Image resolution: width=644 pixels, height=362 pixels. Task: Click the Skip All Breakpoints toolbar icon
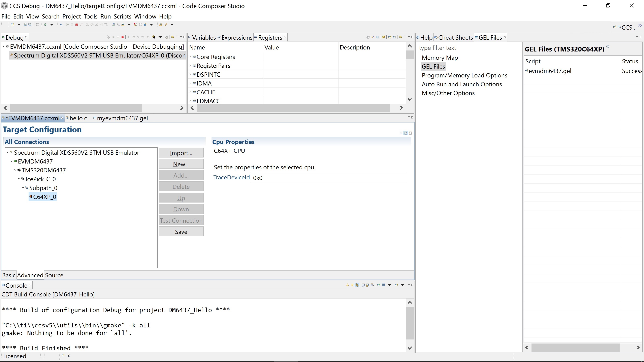[61, 25]
